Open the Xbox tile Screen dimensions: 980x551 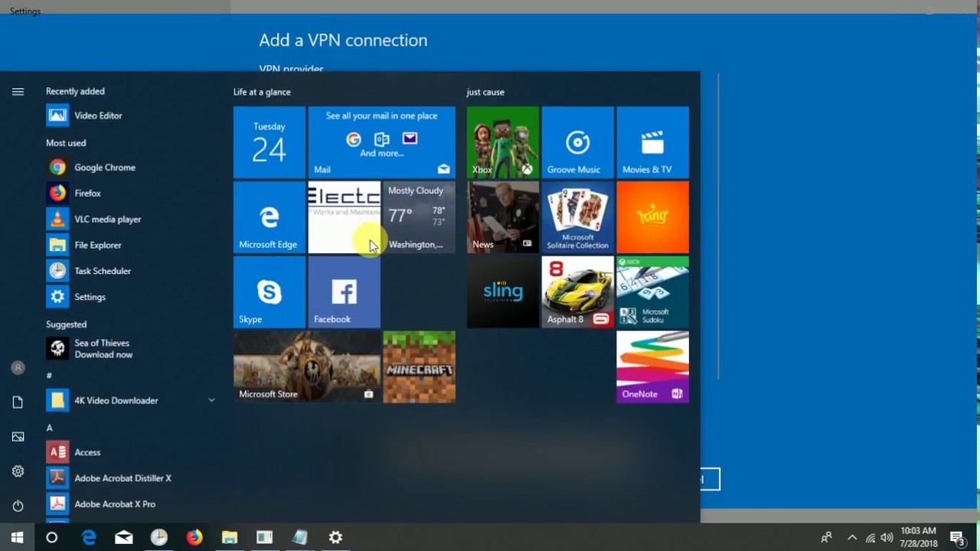point(503,142)
